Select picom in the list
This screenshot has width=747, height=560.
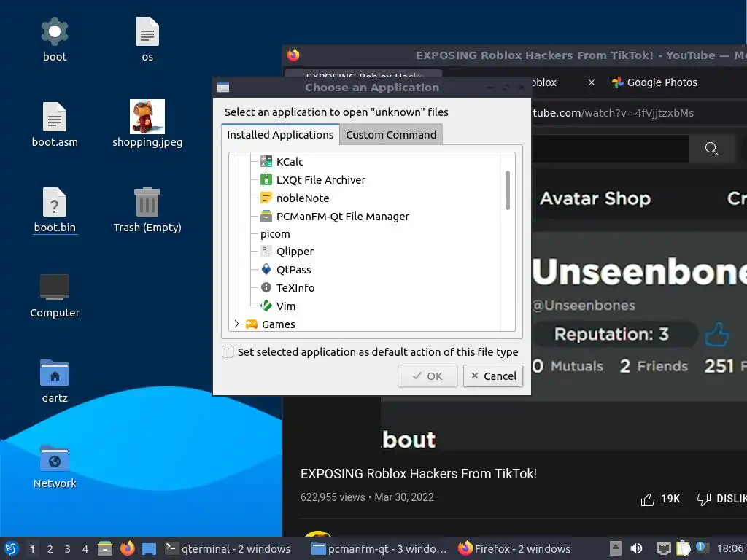275,234
